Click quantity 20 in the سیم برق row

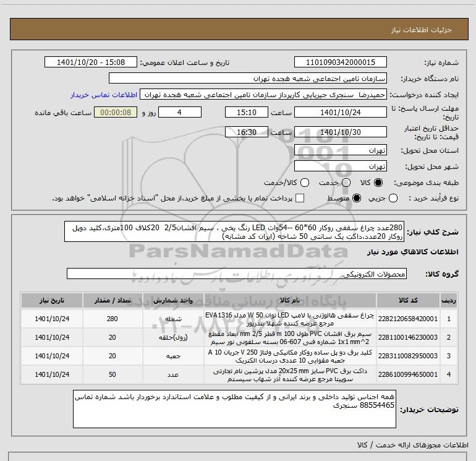tap(113, 337)
